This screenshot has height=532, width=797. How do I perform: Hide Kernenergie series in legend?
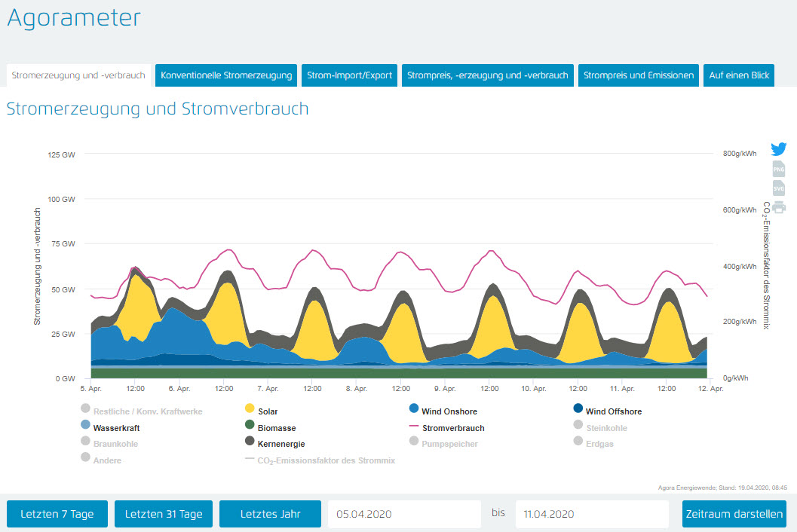[280, 444]
